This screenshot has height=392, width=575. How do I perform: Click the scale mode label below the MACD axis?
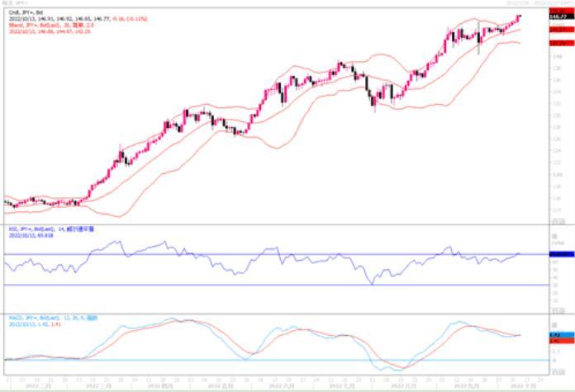pos(558,372)
